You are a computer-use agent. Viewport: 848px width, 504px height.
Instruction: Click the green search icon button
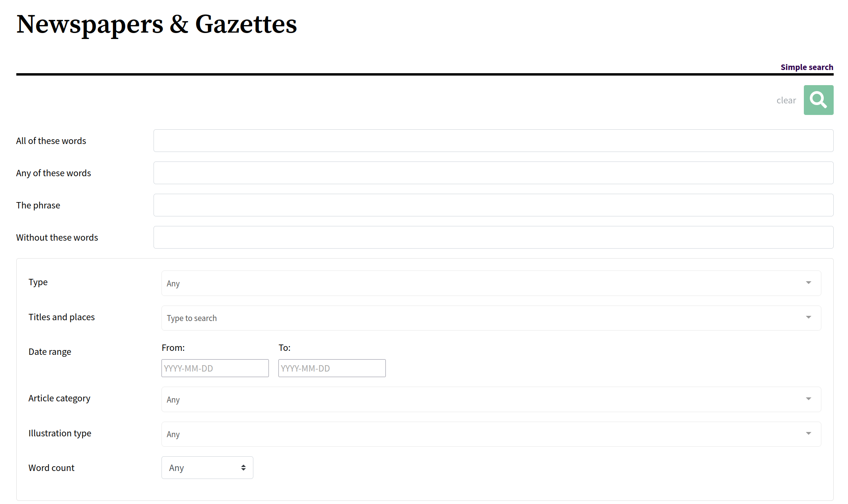[819, 99]
